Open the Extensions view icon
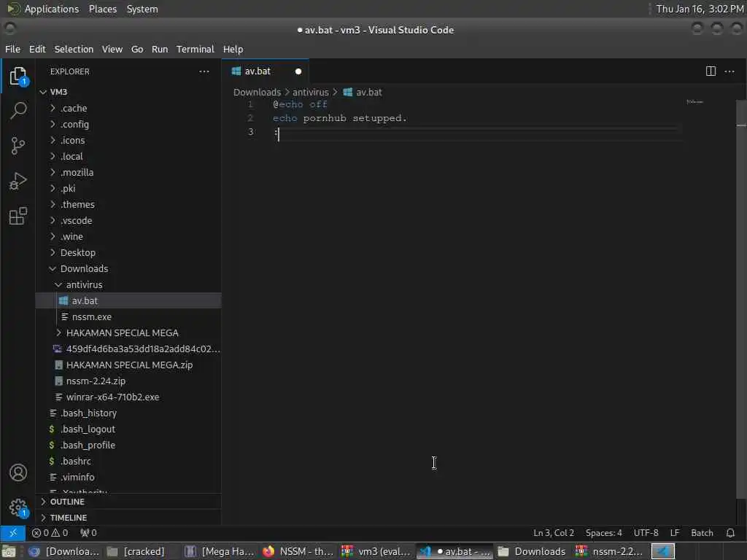 click(x=18, y=216)
